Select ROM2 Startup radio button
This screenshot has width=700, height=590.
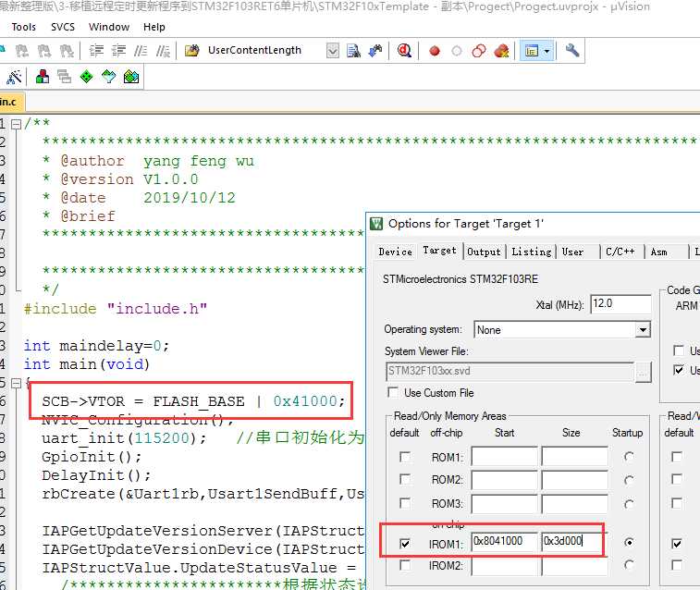[629, 480]
